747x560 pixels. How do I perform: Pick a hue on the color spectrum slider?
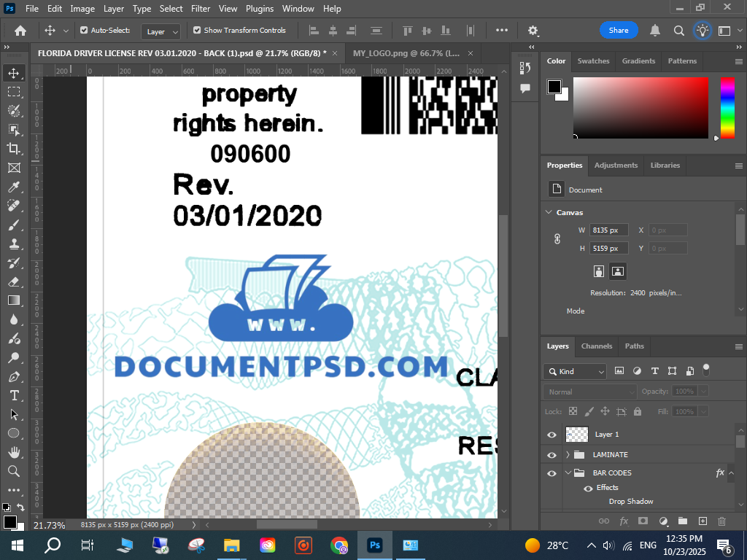(727, 107)
